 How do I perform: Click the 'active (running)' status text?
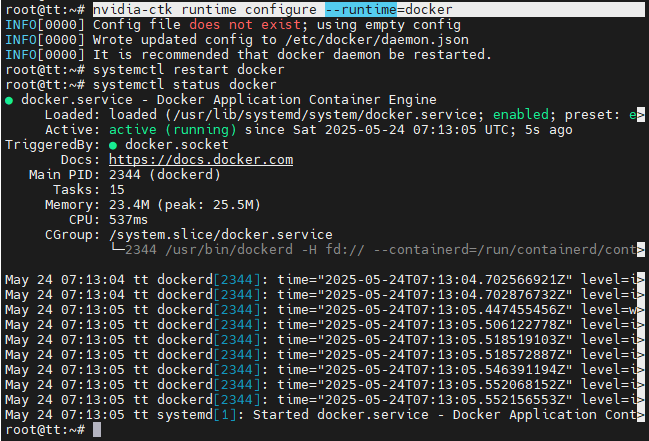(173, 130)
